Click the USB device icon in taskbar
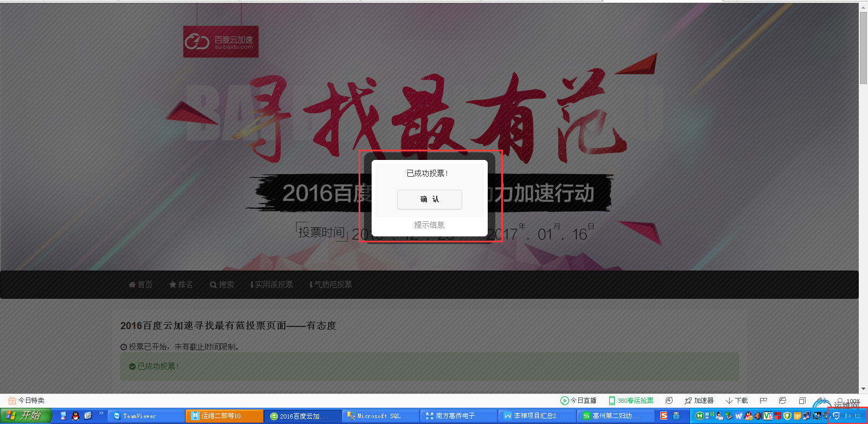Viewport: 868px width, 424px height. tap(676, 416)
